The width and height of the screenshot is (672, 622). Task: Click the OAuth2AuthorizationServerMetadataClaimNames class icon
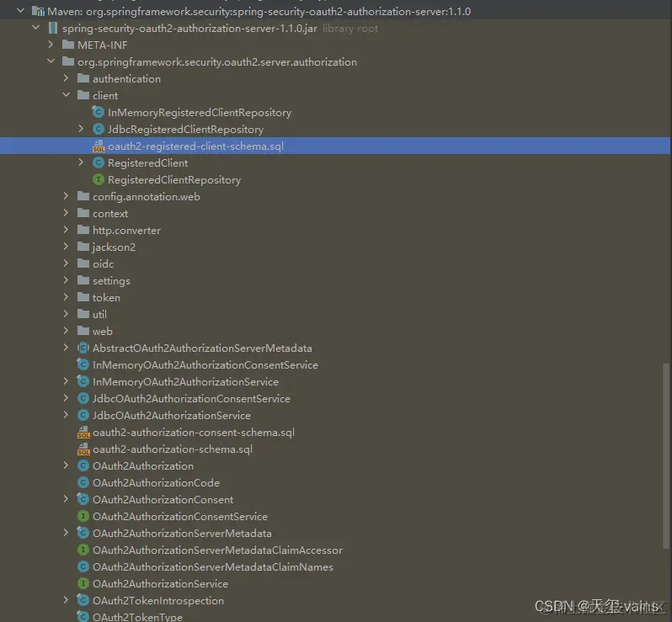tap(83, 566)
